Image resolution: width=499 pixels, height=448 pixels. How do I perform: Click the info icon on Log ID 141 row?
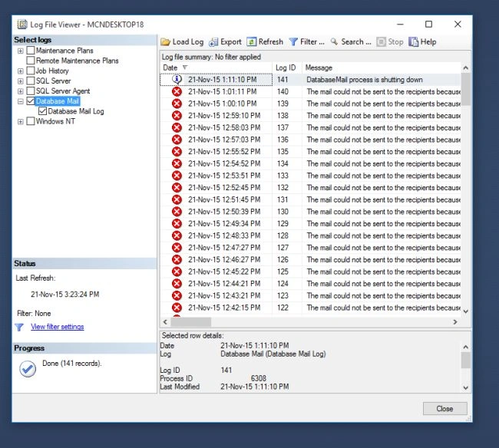pyautogui.click(x=177, y=80)
